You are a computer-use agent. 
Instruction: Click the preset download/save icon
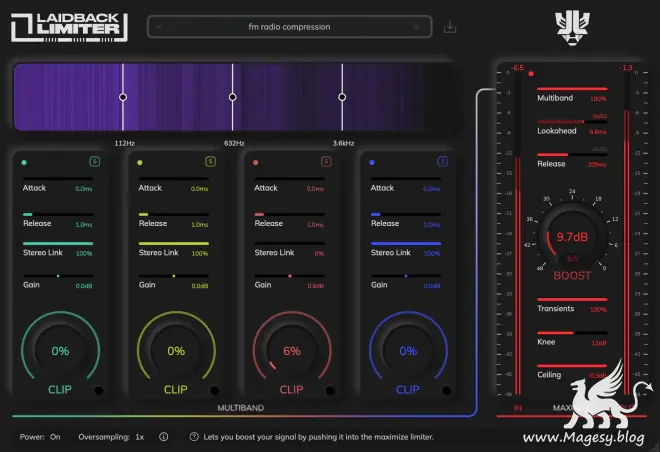(450, 27)
